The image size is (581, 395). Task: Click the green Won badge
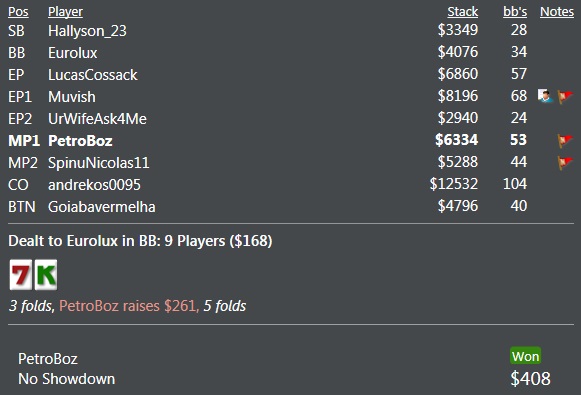(x=525, y=356)
